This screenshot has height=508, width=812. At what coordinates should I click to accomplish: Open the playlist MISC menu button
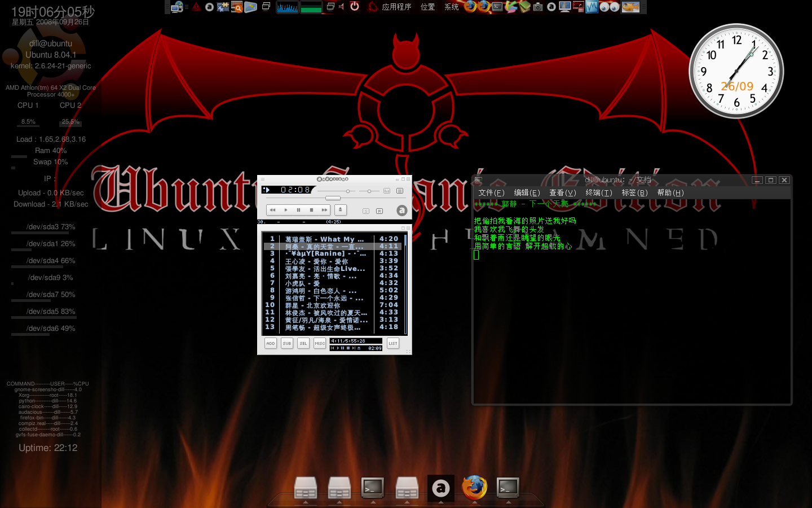320,343
